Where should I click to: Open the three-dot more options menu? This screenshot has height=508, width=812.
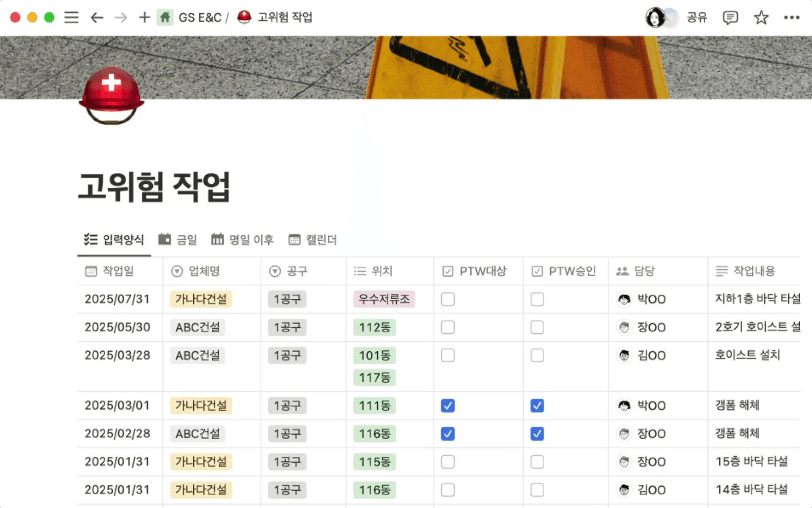[x=791, y=17]
